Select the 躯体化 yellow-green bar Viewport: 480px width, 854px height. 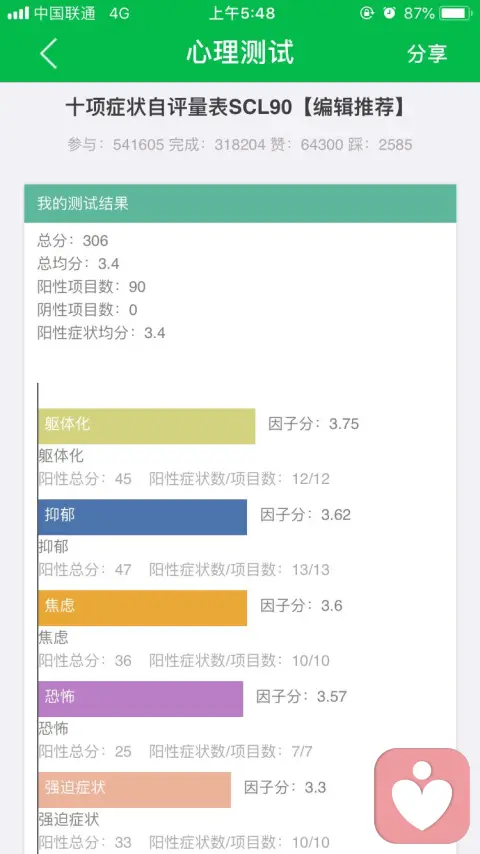click(147, 426)
